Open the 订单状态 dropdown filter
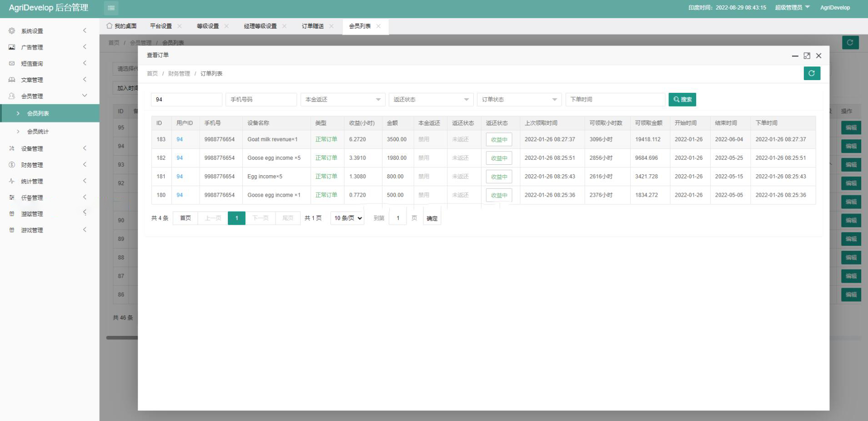The height and width of the screenshot is (421, 868). [519, 100]
